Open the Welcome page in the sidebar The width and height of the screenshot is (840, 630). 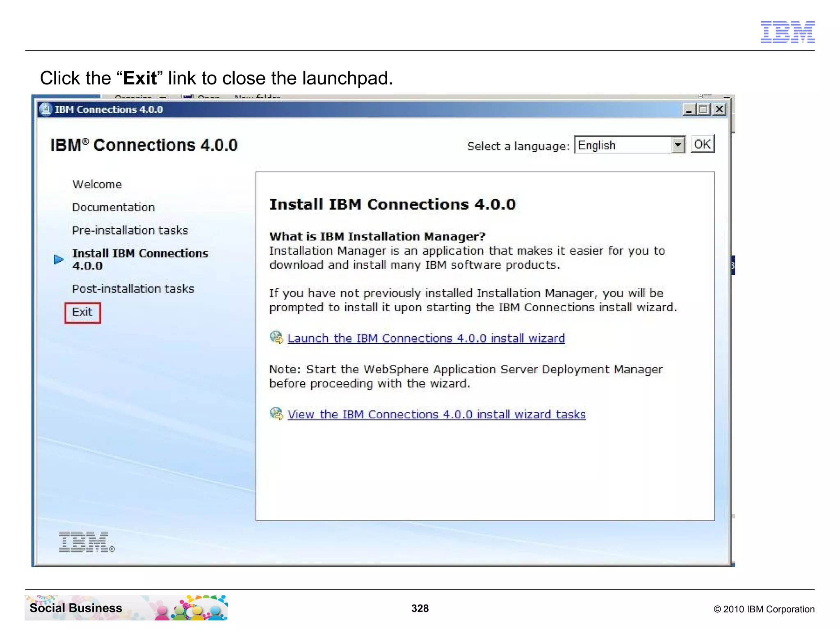pyautogui.click(x=97, y=185)
